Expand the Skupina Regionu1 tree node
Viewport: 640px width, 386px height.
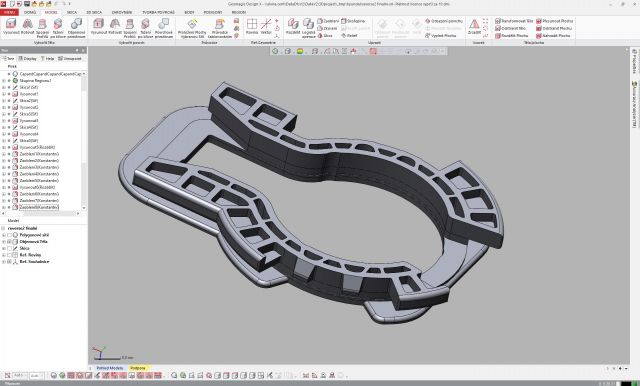(4, 81)
